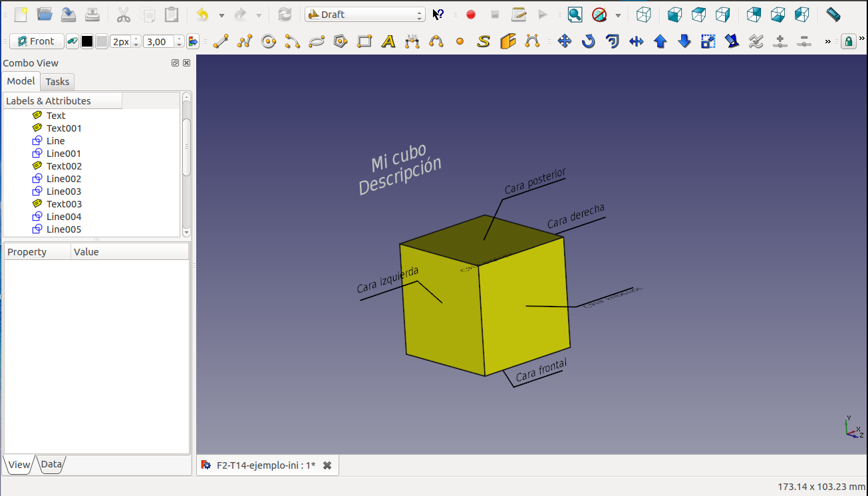The width and height of the screenshot is (868, 496).
Task: Select Text003 in the model tree
Action: 64,204
